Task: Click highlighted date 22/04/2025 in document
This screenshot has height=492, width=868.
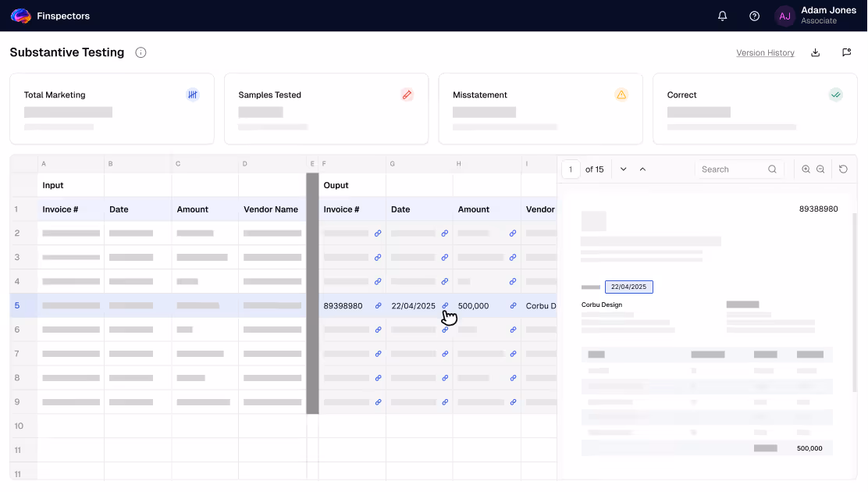Action: (629, 287)
